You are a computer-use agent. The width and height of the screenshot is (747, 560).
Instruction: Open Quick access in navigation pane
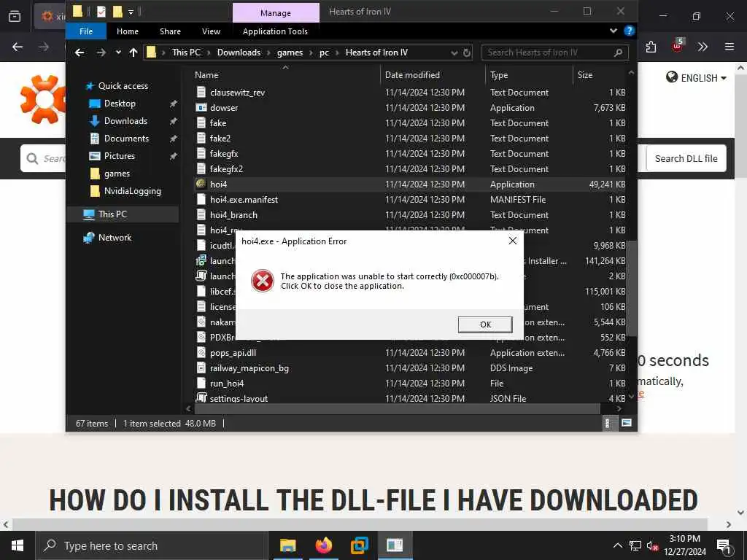tap(123, 86)
